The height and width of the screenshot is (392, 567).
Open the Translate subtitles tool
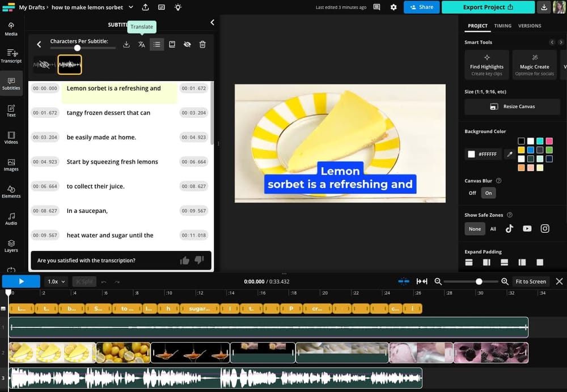point(141,44)
